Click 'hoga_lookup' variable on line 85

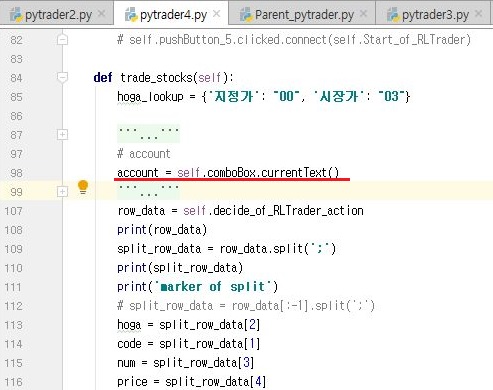[x=150, y=97]
